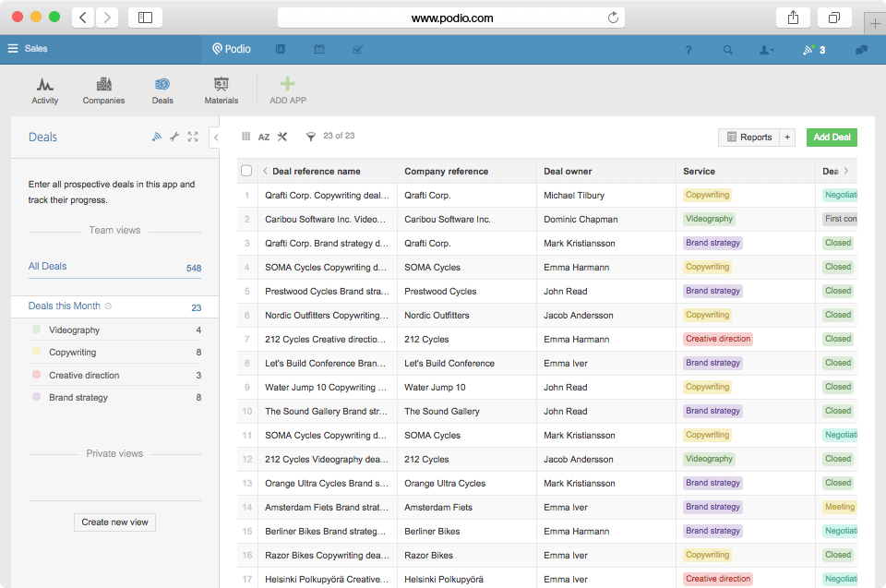This screenshot has width=886, height=588.
Task: Click the Copywriting tag in row 1
Action: (707, 195)
